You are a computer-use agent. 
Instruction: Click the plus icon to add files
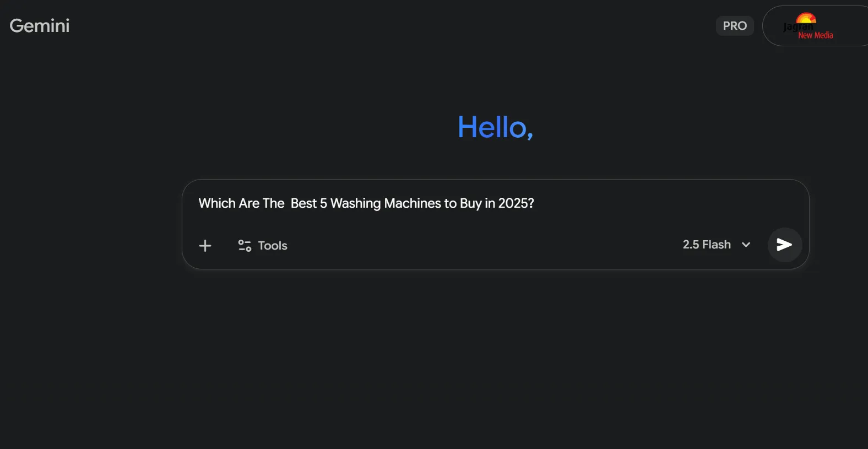click(x=205, y=246)
